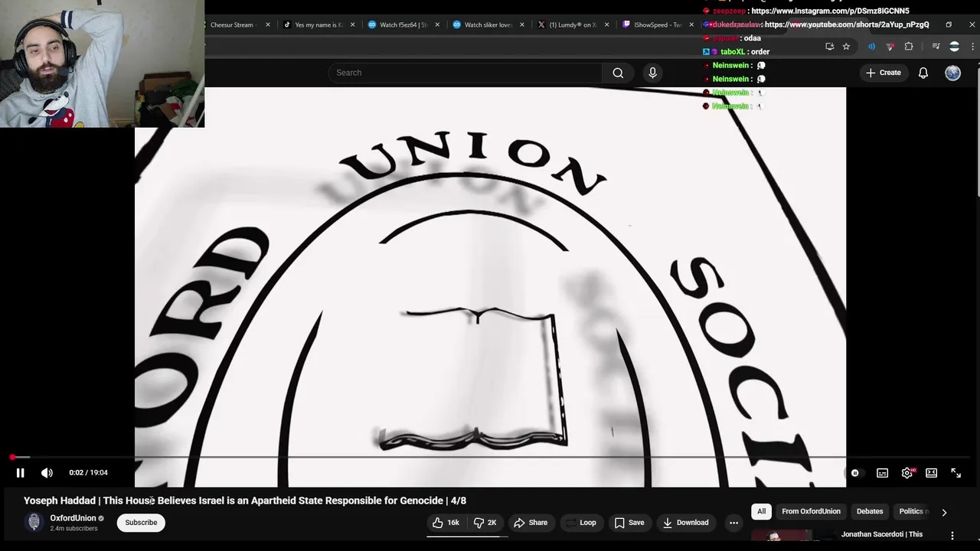
Task: Close the Cheesur Stream tab
Action: point(268,24)
